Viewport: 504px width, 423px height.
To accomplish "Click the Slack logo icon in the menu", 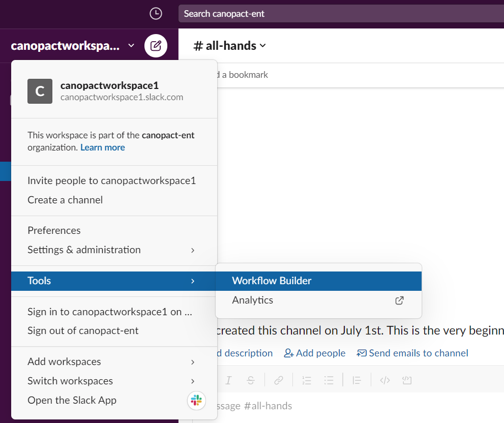I will 196,401.
